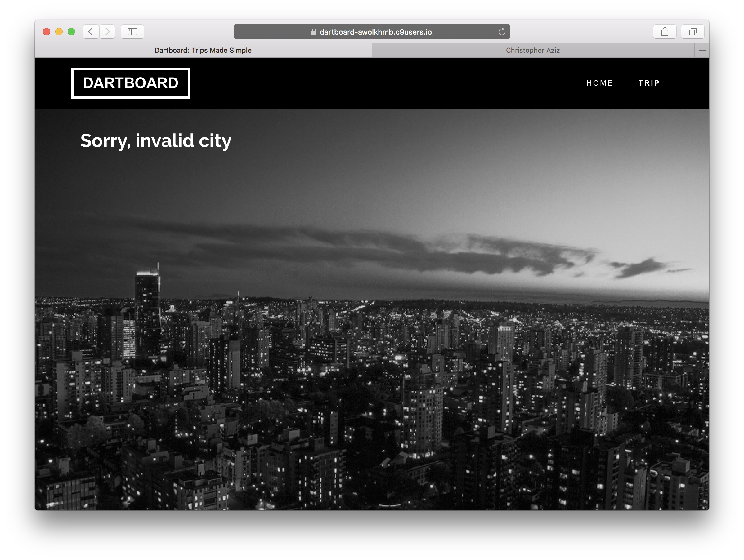Minimize the Safari window with yellow button
Screen dimensions: 744x560
coord(59,32)
